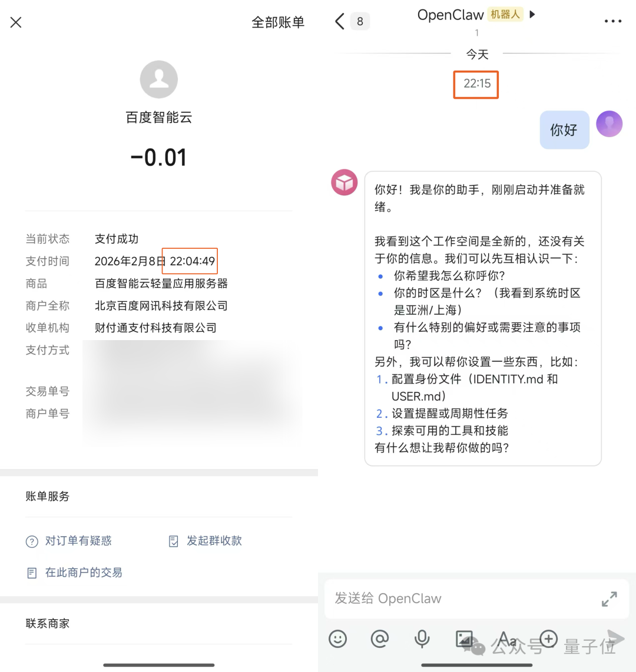Click the document icon beside 在此商户的交易
Viewport: 636px width, 672px height.
(x=31, y=572)
